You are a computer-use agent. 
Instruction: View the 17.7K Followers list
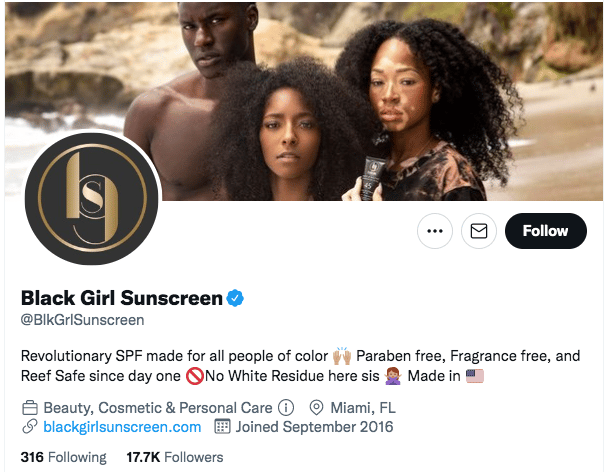pos(175,457)
